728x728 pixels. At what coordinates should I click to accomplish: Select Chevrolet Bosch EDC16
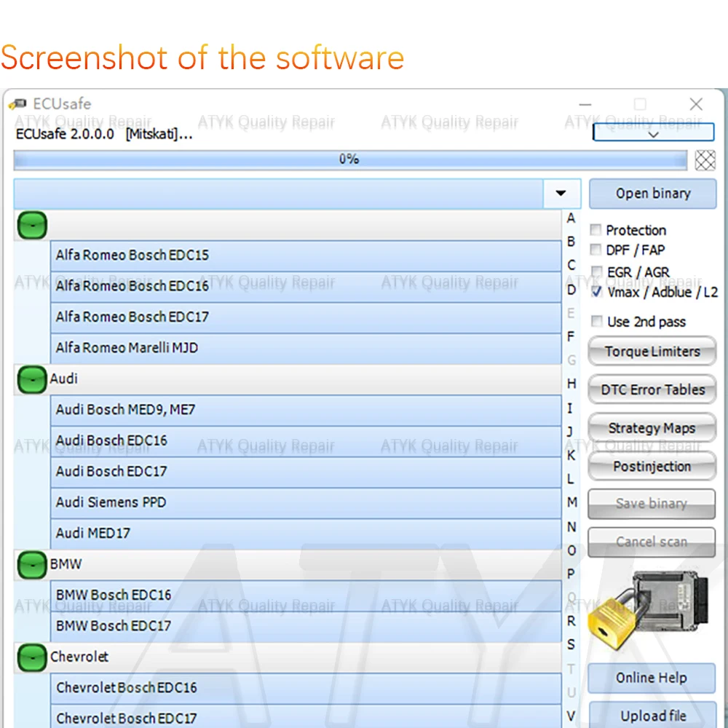coord(306,688)
